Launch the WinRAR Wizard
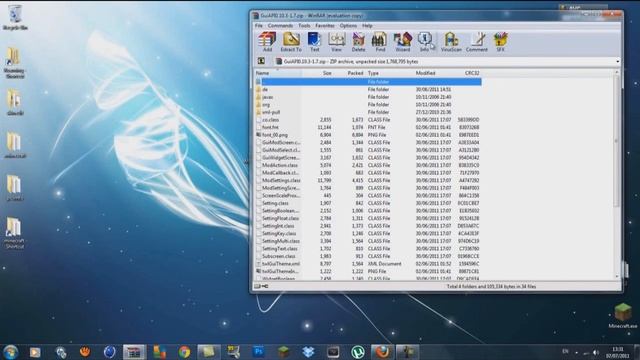The image size is (640, 360). coord(402,42)
